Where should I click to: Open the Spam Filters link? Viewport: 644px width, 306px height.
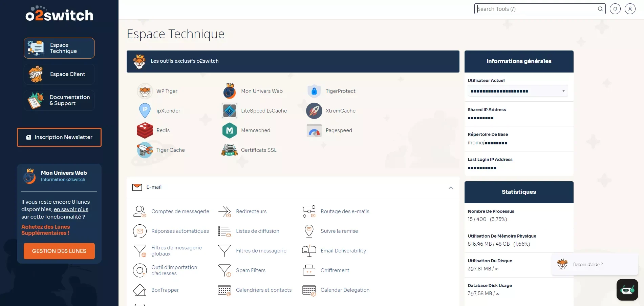click(251, 270)
